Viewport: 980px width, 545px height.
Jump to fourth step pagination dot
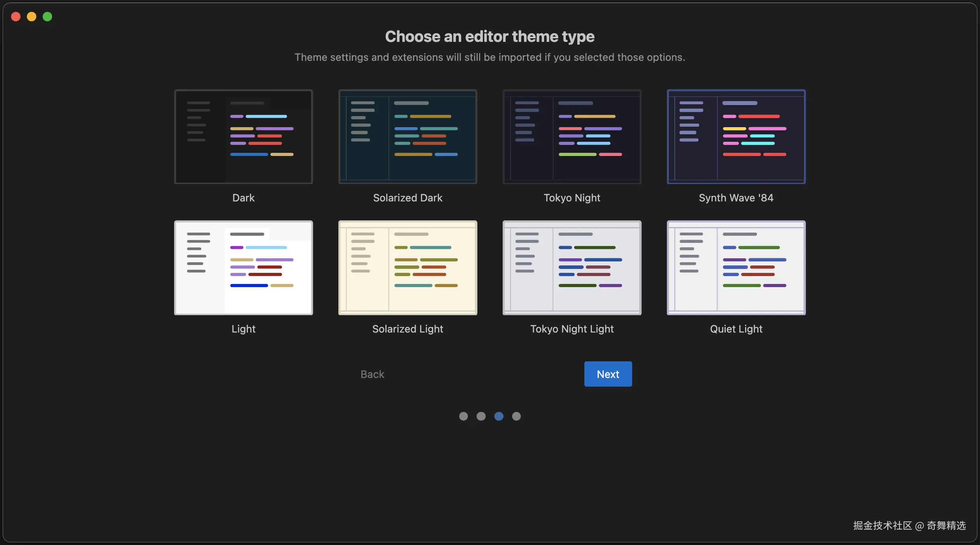516,416
